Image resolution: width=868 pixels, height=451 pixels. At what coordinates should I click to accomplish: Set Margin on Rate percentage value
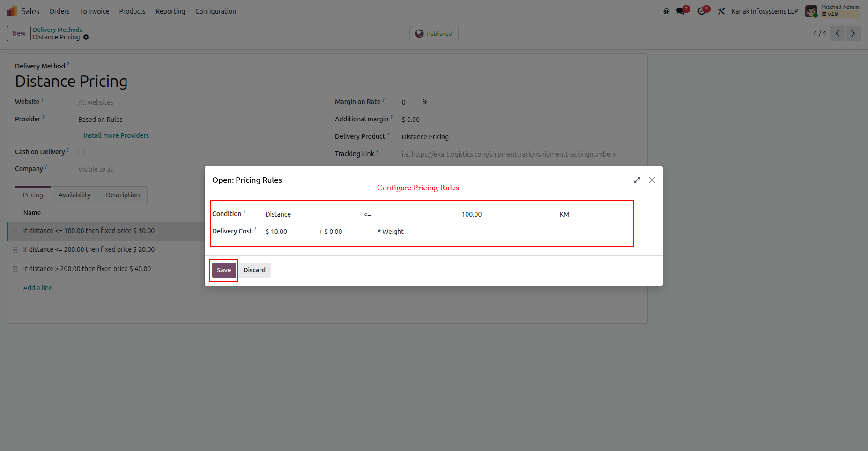[404, 102]
